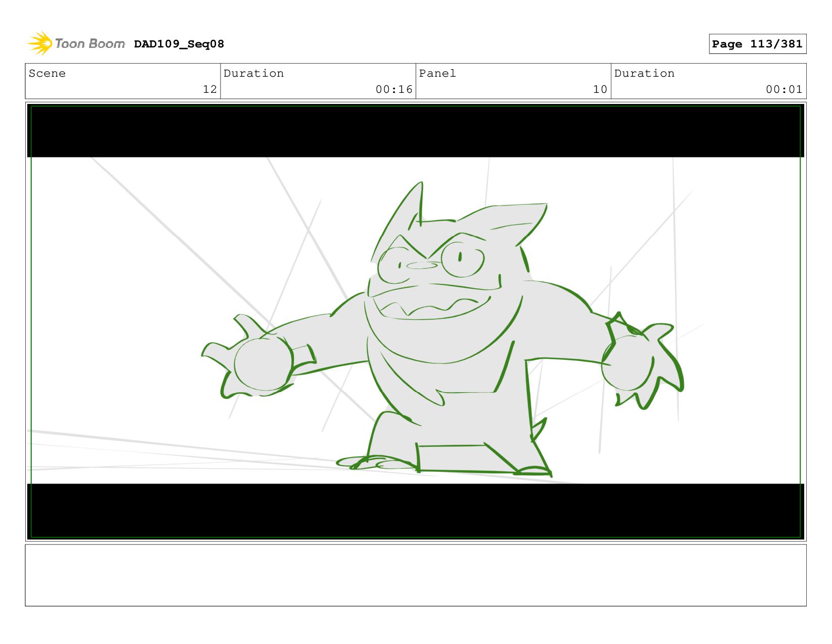Click the Toon Boom logo icon
Viewport: 832px width, 644px height.
pyautogui.click(x=40, y=43)
